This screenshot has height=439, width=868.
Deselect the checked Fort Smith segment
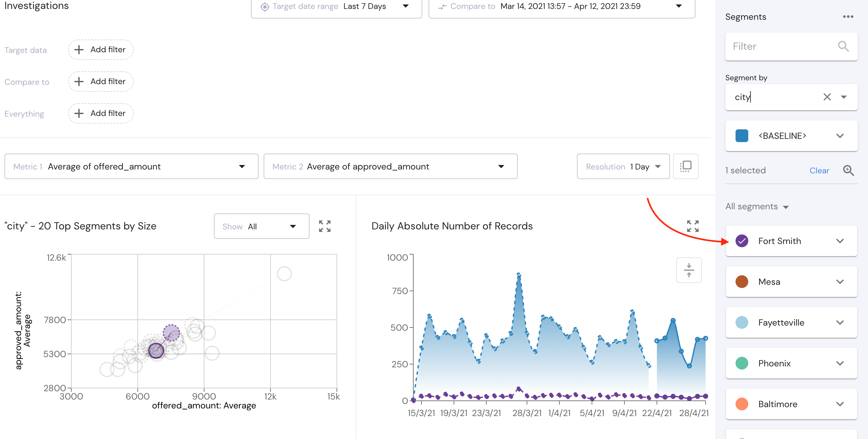(742, 241)
